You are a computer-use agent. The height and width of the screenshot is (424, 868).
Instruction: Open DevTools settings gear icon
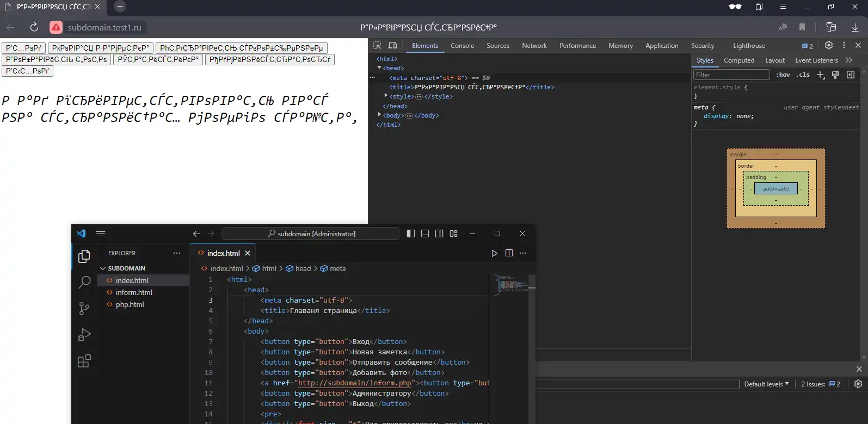point(829,46)
